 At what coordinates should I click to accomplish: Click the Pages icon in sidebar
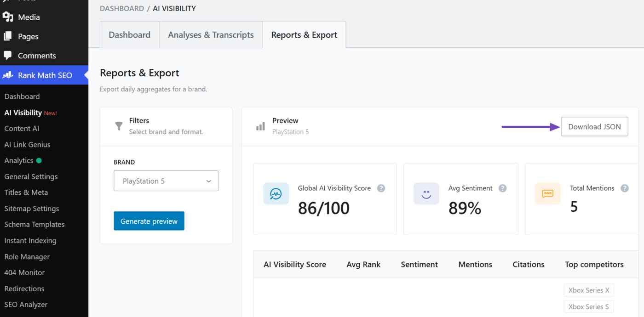coord(8,36)
